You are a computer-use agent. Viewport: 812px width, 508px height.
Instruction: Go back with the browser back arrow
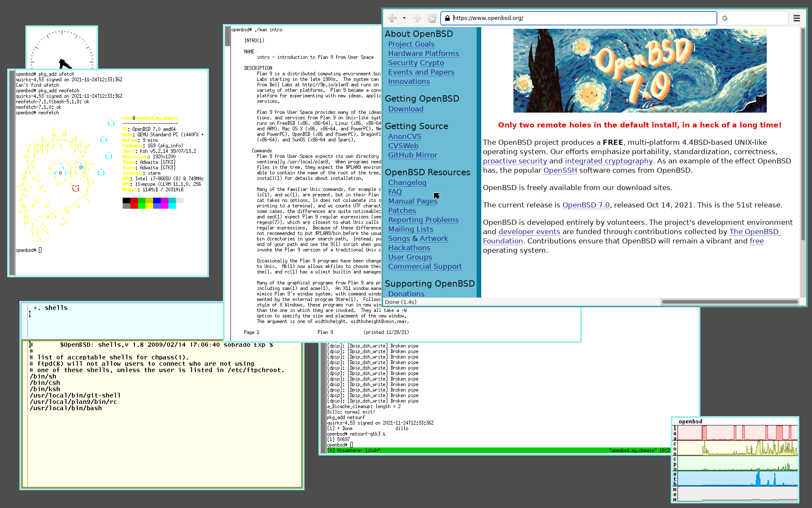(392, 18)
